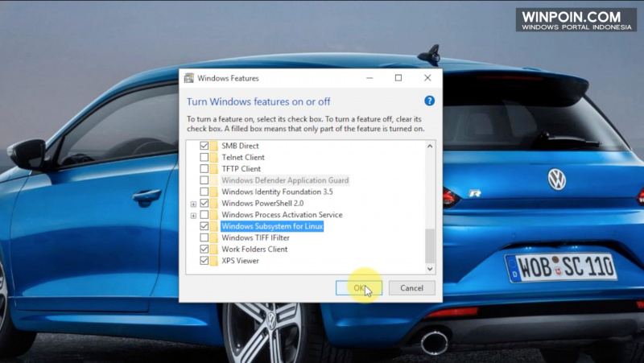Select the Windows PowerShell 2.0 label
Screen dimensions: 644x363
click(x=263, y=204)
